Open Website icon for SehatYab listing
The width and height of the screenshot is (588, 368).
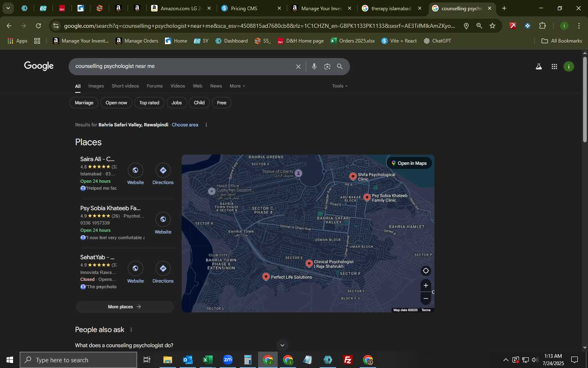click(135, 269)
